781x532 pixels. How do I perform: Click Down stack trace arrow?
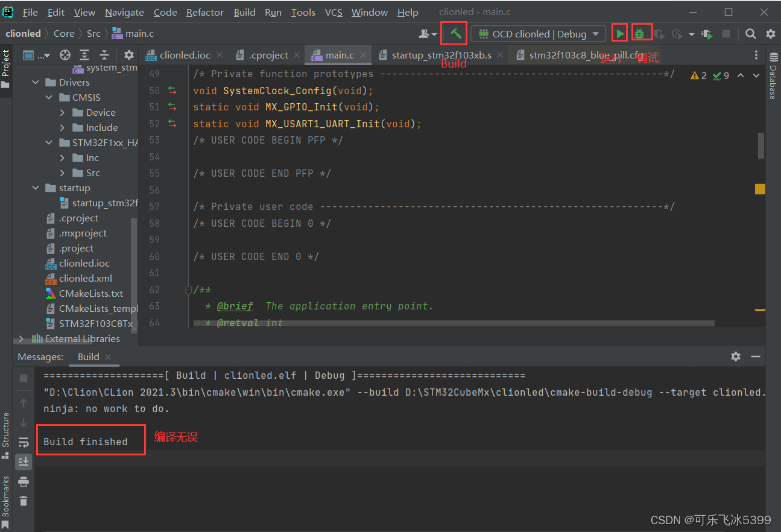pos(24,422)
